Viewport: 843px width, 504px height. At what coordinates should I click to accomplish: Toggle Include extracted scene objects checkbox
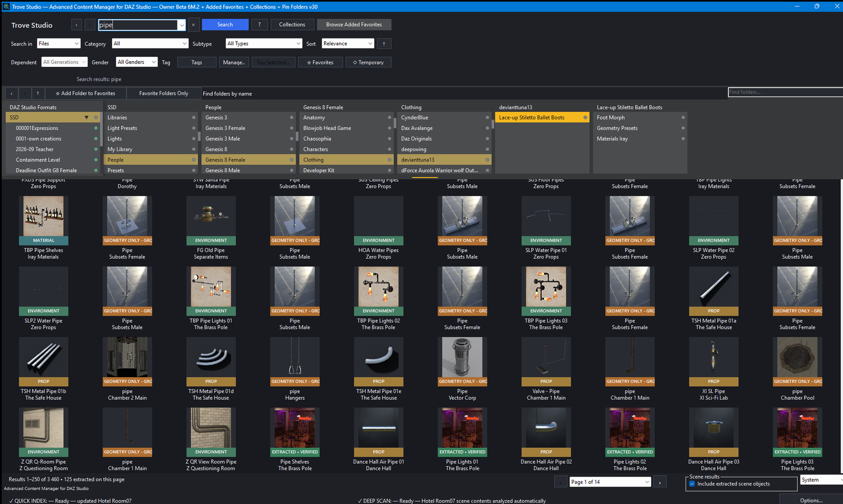coord(692,483)
